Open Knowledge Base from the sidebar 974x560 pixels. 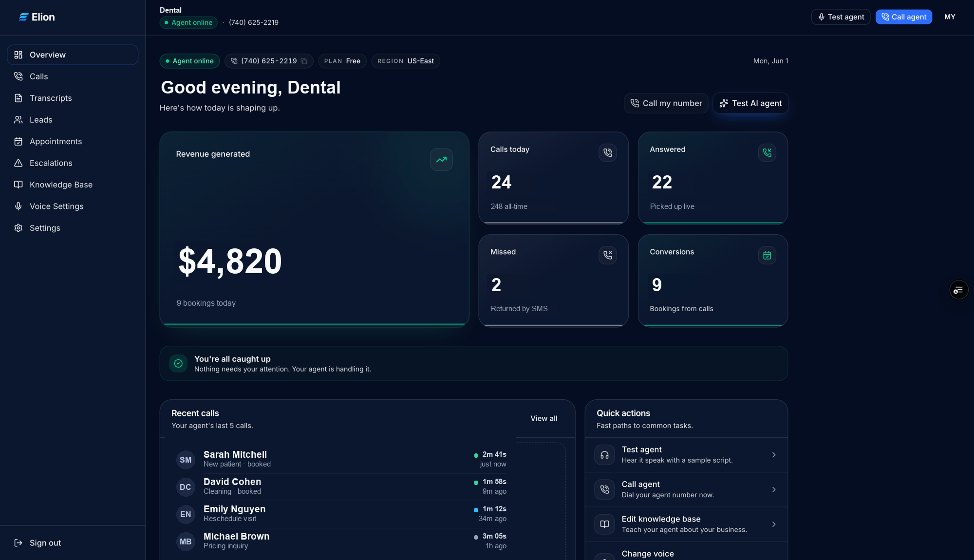(73, 185)
